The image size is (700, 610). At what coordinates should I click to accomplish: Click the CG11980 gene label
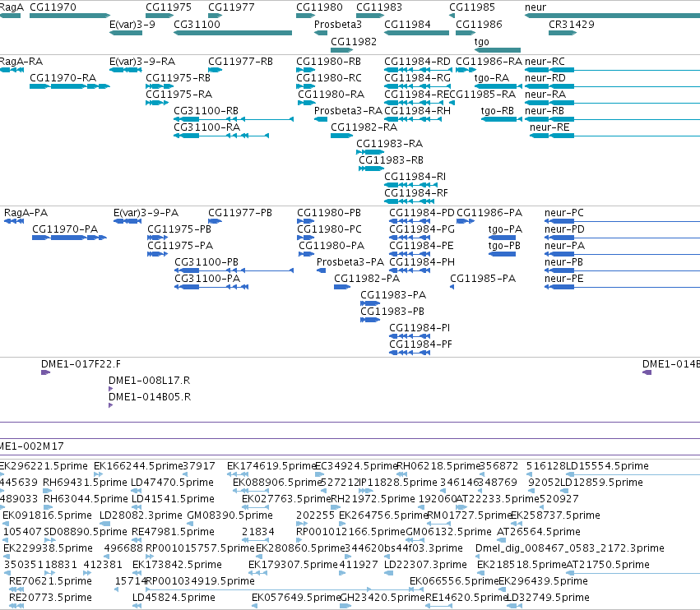tap(319, 7)
